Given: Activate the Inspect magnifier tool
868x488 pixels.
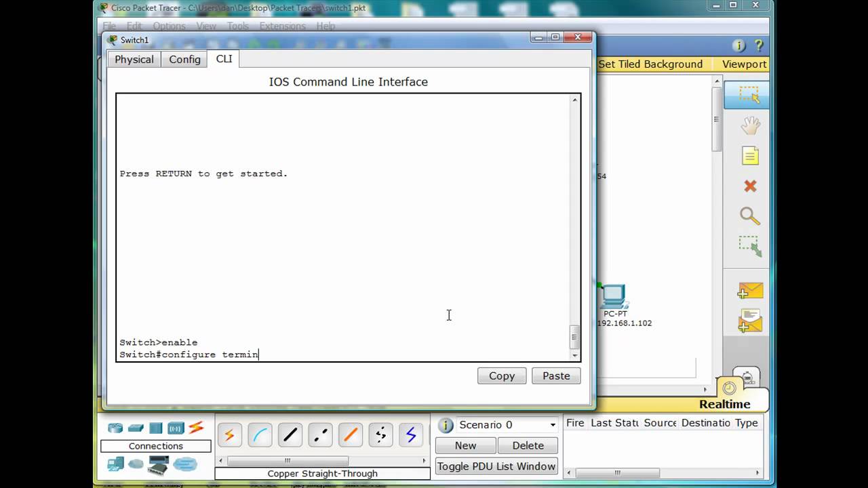Looking at the screenshot, I should point(750,216).
